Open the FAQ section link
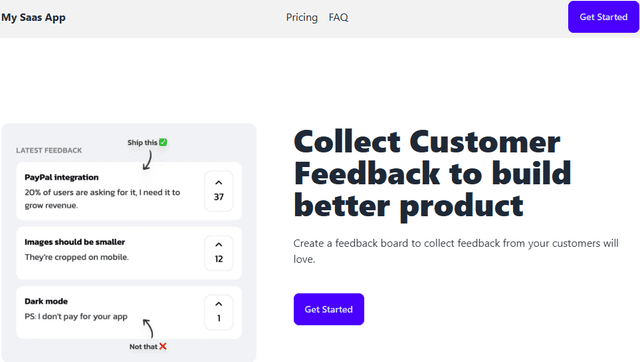This screenshot has height=362, width=640. coord(338,17)
